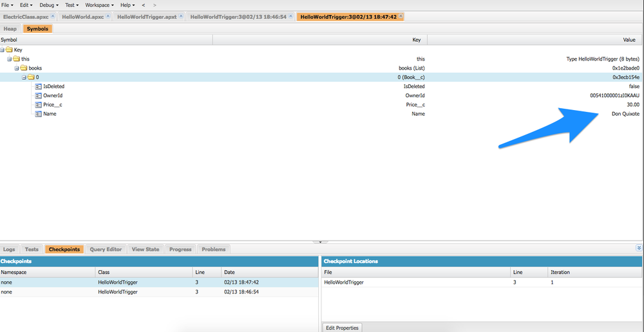Click the value 'Don Quixote'
The width and height of the screenshot is (644, 332).
(x=625, y=114)
